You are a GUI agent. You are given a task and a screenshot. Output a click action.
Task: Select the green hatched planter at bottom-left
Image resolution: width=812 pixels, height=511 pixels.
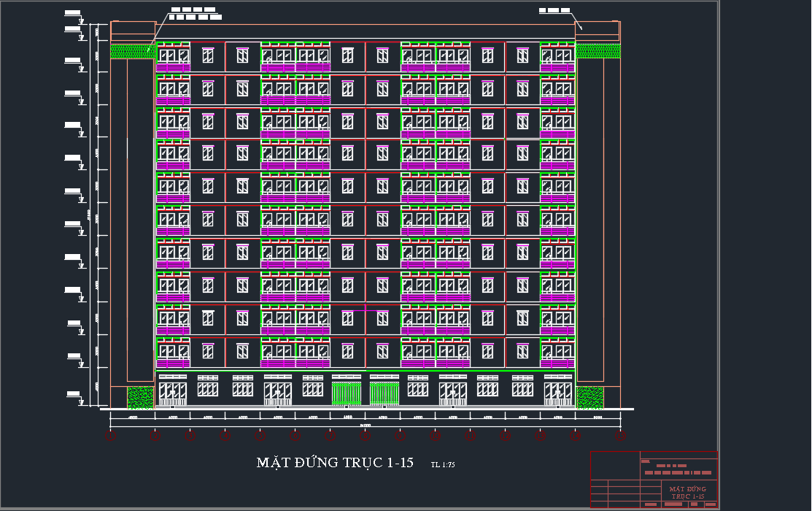coord(140,398)
